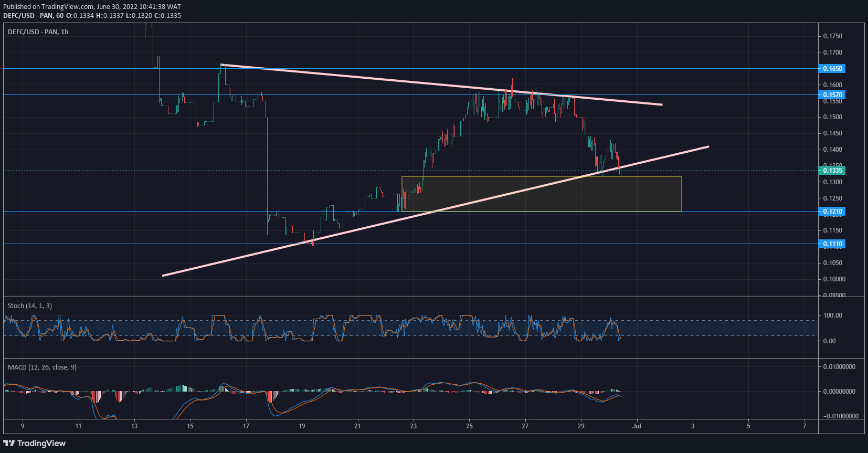Select the ascending pink lower trendline
Image resolution: width=868 pixels, height=453 pixels.
coord(436,211)
